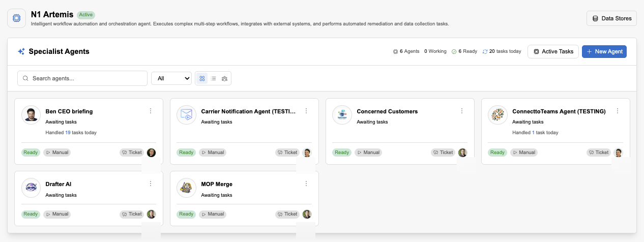This screenshot has width=644, height=242.
Task: Click Ticket tag on Drafter AI card
Action: coord(132,215)
